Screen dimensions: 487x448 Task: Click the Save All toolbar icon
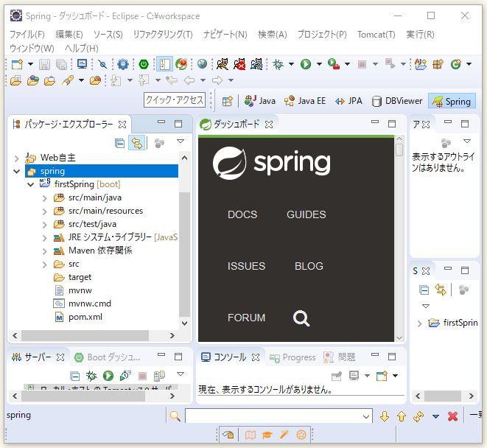click(61, 64)
